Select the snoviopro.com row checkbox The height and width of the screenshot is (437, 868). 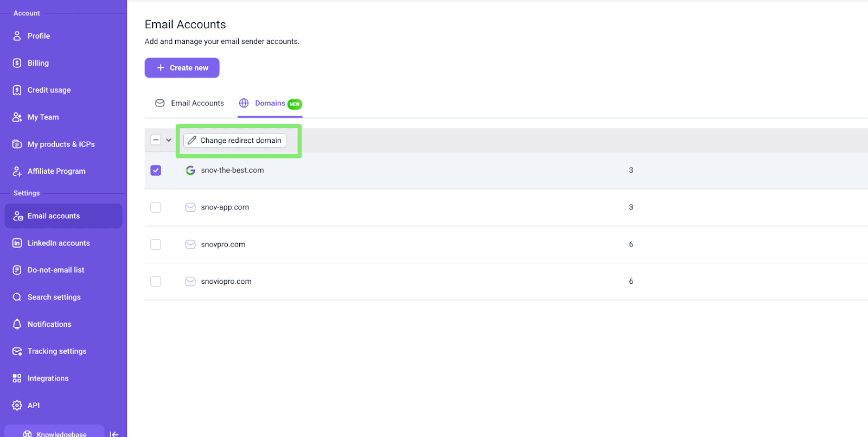click(156, 282)
